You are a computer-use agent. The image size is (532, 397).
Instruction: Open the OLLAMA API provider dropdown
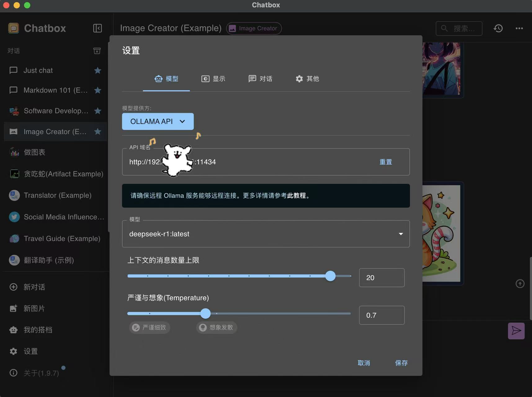click(x=158, y=121)
